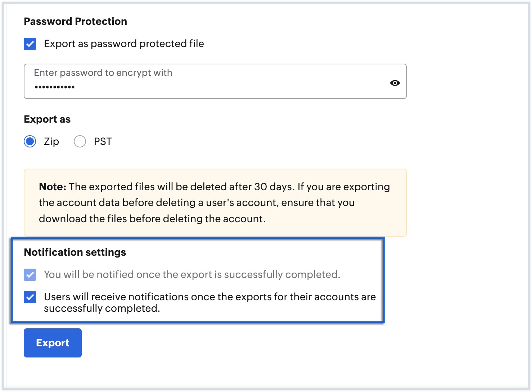Click the Export button
The width and height of the screenshot is (532, 392).
tap(53, 343)
